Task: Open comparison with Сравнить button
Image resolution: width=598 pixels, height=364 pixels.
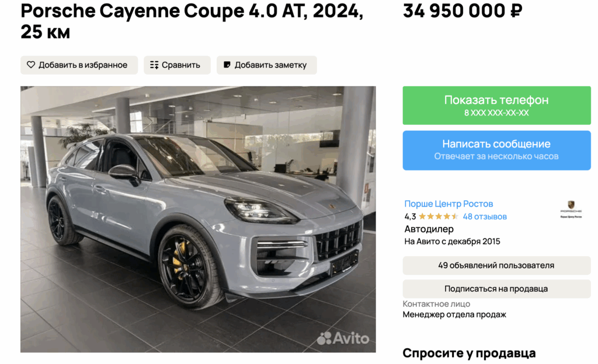Action: click(x=177, y=65)
